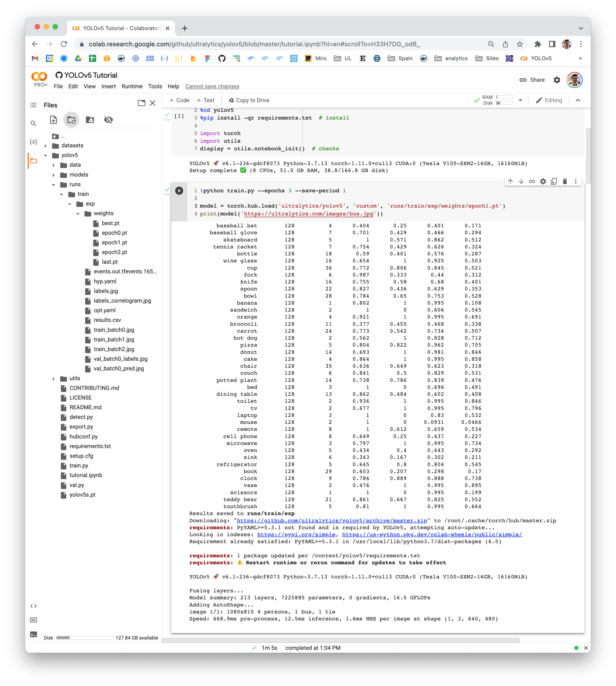
Task: Open the yolov5 master.zip download link
Action: point(332,520)
